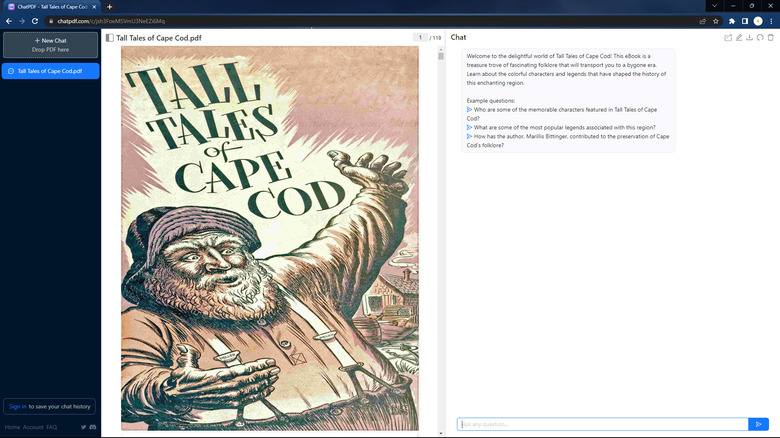Go back to the previous page

8,21
